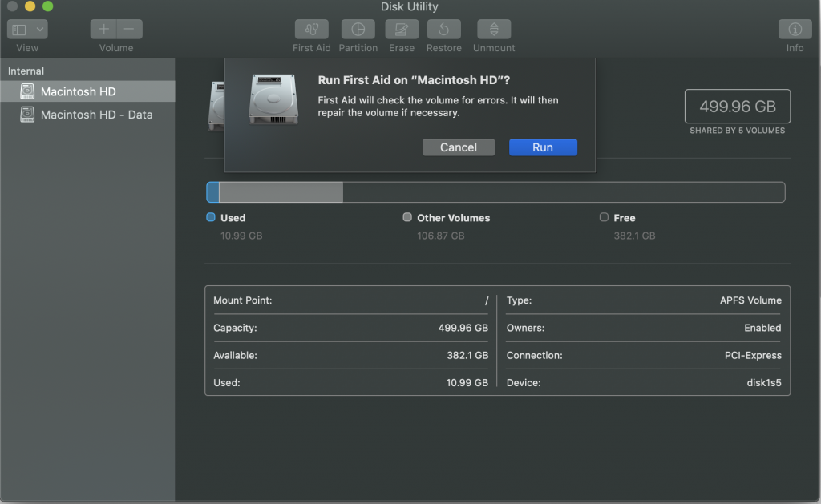Screen dimensions: 821x504
Task: Minimize the Disk Utility window
Action: pos(30,6)
